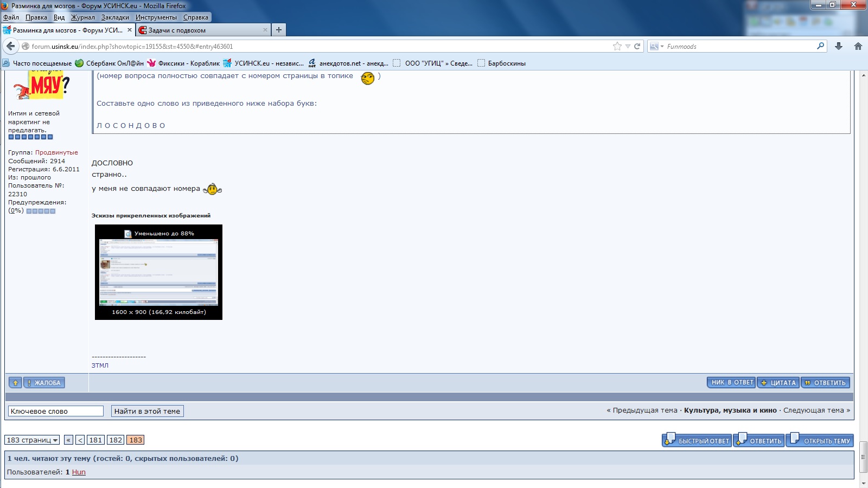Expand the 183 страниц page dropdown
Image resolution: width=868 pixels, height=488 pixels.
pyautogui.click(x=32, y=440)
